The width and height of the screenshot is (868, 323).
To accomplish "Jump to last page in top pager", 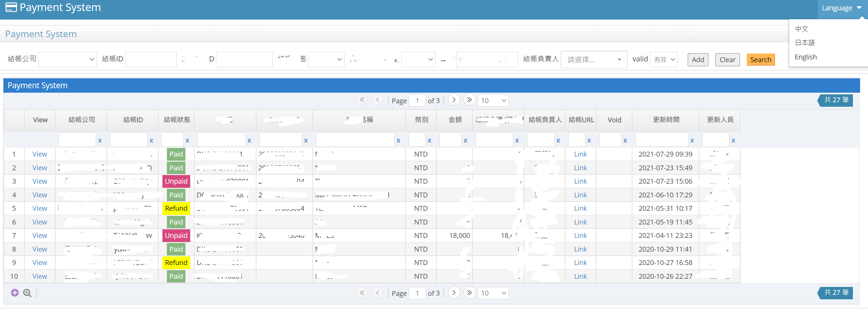I will tap(469, 100).
